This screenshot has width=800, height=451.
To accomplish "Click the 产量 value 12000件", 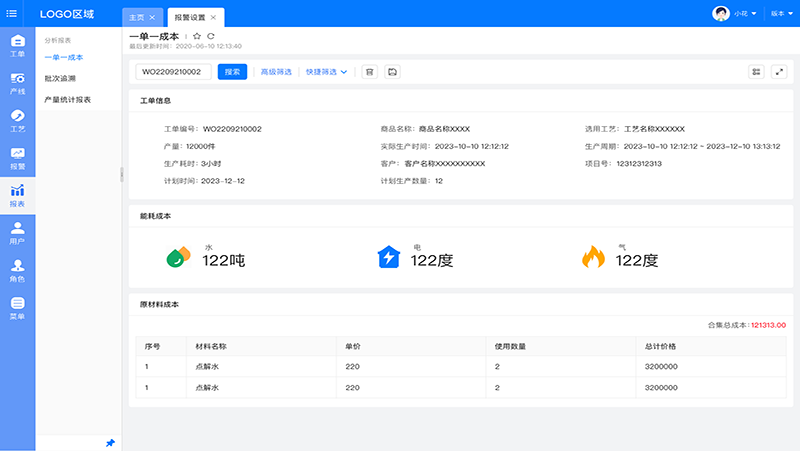I will point(201,146).
